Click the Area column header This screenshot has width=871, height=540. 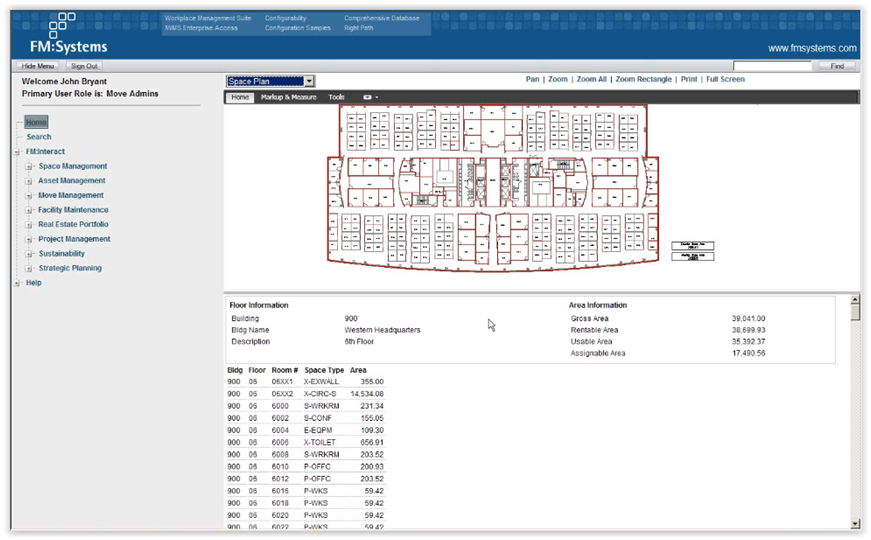(x=358, y=370)
